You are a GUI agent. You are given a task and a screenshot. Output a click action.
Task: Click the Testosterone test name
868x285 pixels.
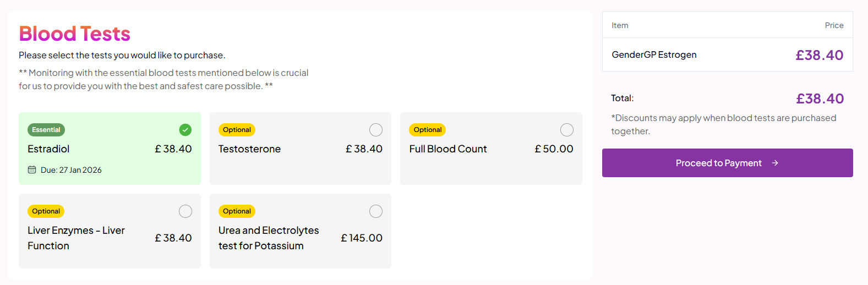[x=249, y=149]
